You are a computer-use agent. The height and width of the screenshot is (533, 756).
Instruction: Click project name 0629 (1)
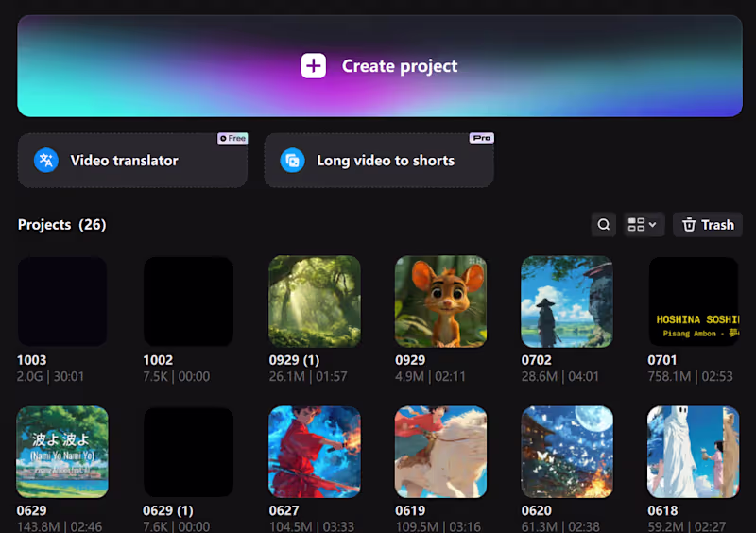click(168, 511)
